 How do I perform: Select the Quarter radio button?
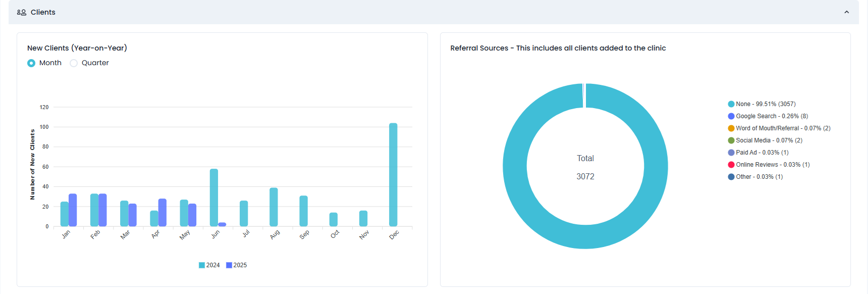tap(74, 63)
